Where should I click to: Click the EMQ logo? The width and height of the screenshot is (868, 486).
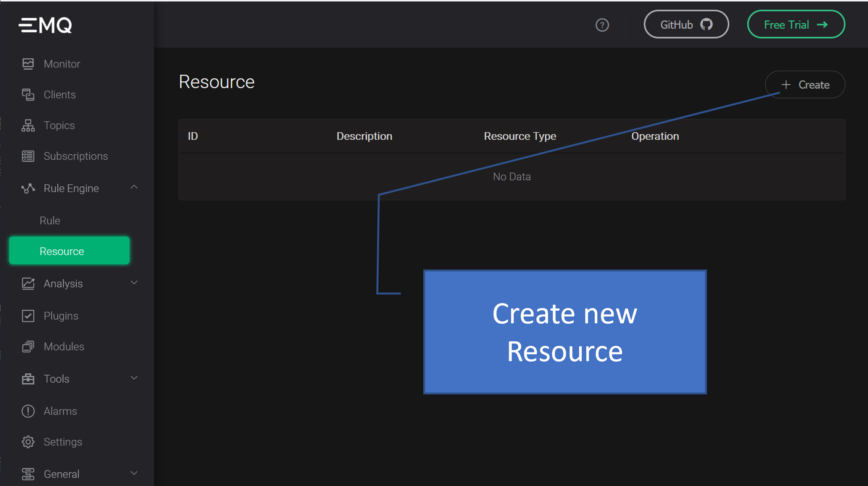[45, 25]
